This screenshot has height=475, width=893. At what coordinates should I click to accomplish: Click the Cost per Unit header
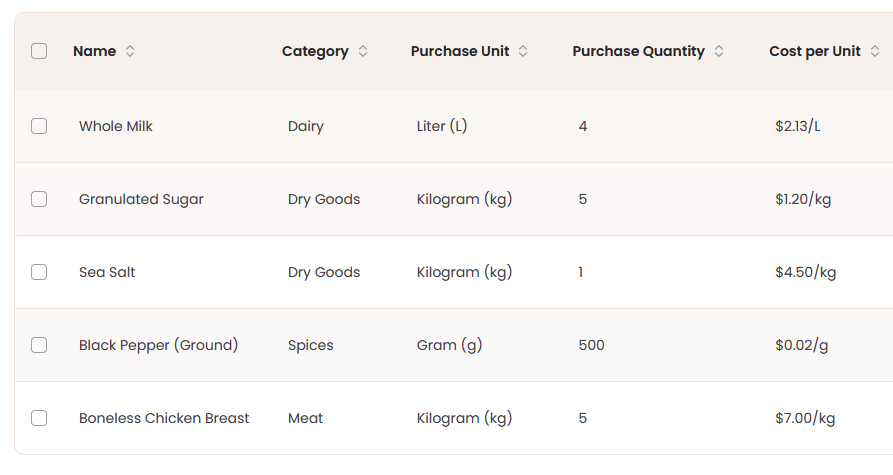tap(814, 51)
